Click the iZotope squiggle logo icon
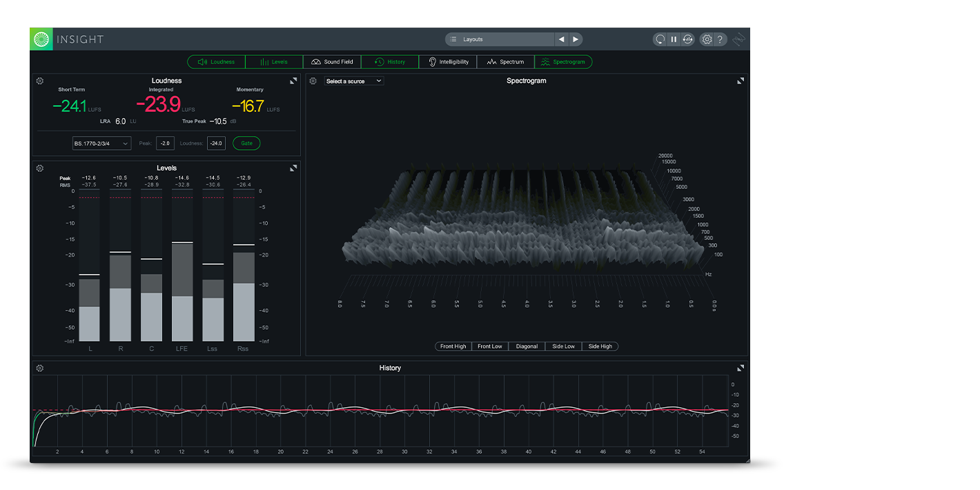The height and width of the screenshot is (490, 980). [x=739, y=39]
